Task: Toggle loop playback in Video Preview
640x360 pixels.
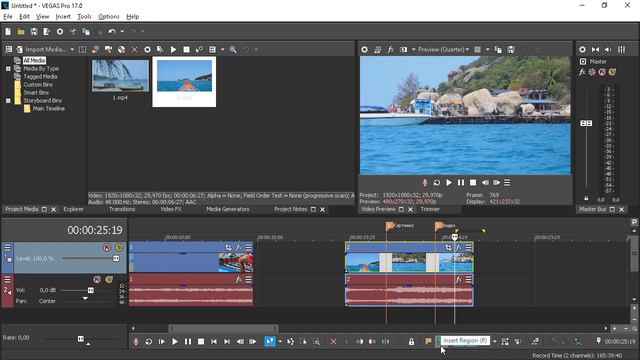Action: click(x=436, y=182)
